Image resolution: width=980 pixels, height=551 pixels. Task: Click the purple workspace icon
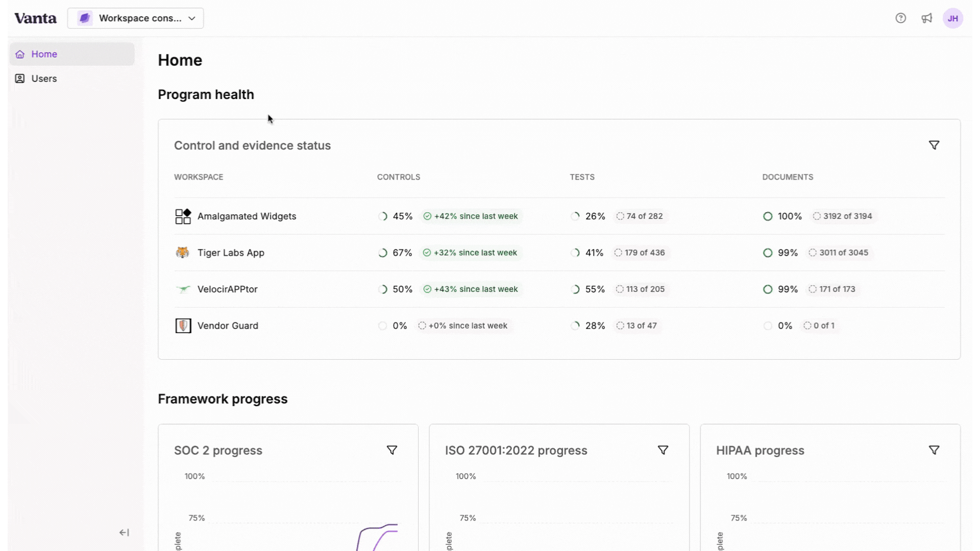pos(85,18)
